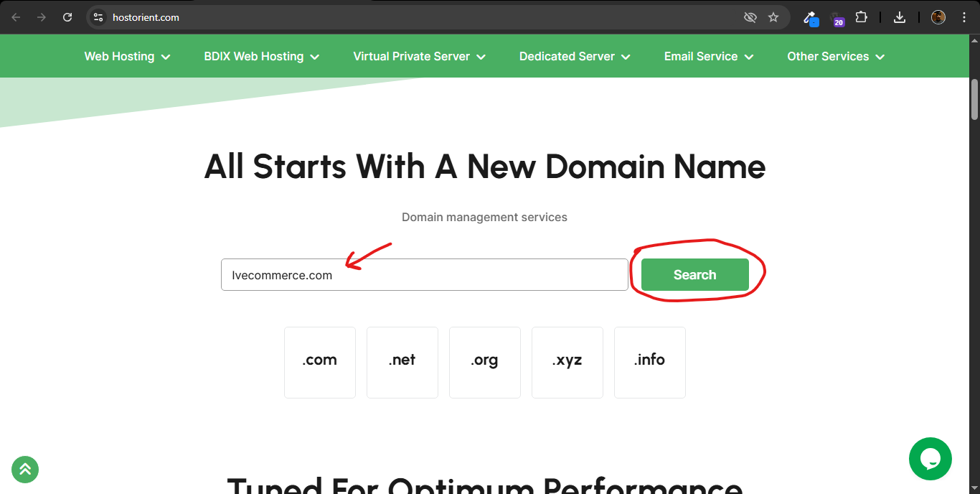Open the live chat bubble icon

930,459
